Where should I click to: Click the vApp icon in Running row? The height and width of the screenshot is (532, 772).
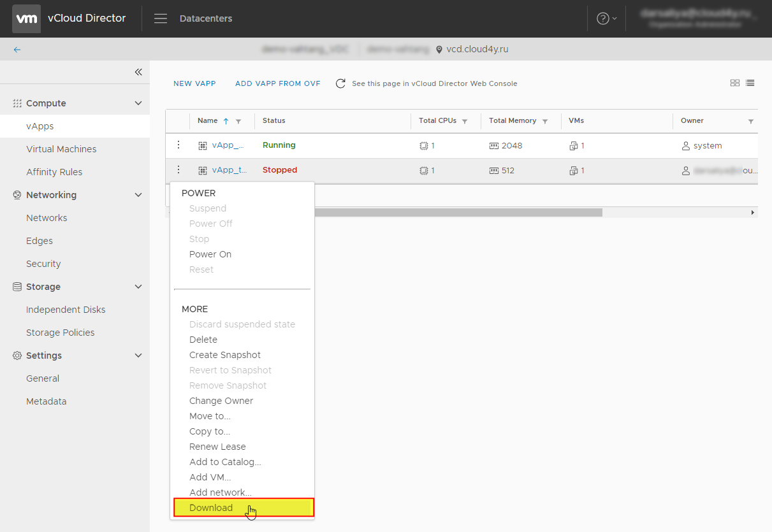(203, 146)
